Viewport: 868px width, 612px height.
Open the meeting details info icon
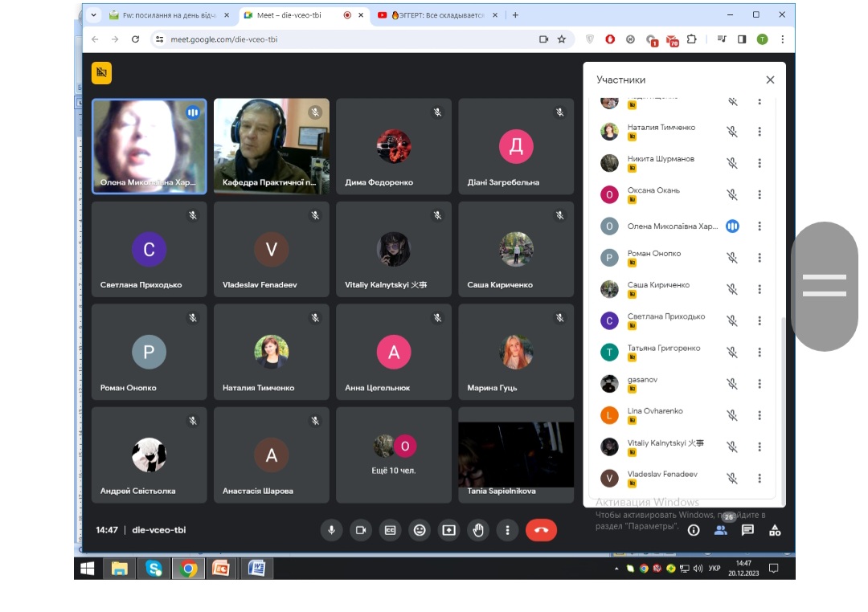point(694,531)
